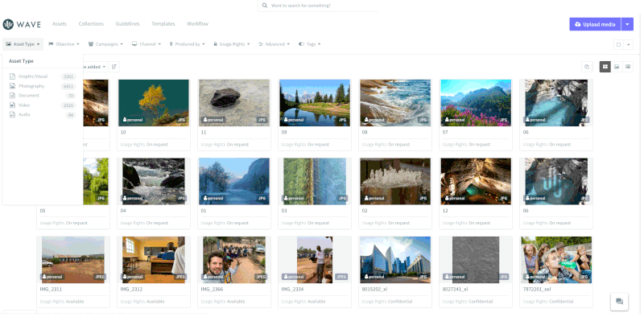Click Usage Rights Available under IMG_2366

pyautogui.click(x=223, y=302)
